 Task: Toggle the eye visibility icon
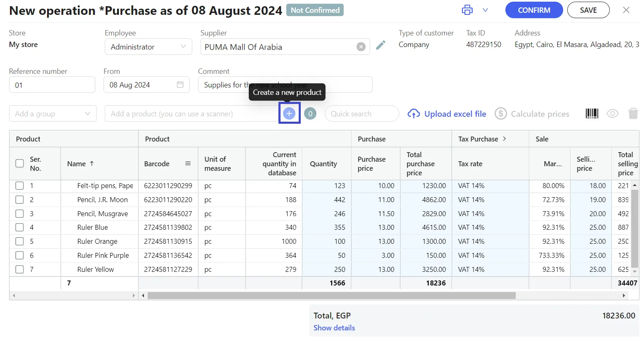[x=613, y=113]
